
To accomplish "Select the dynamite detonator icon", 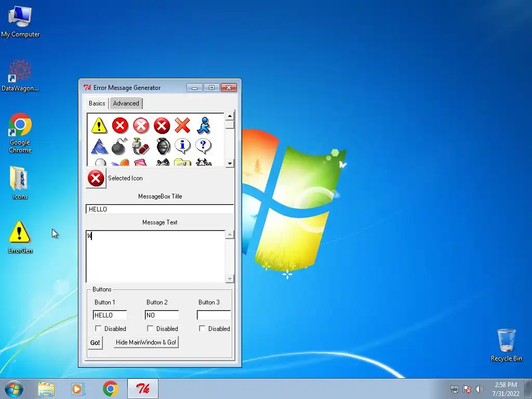I will [141, 147].
